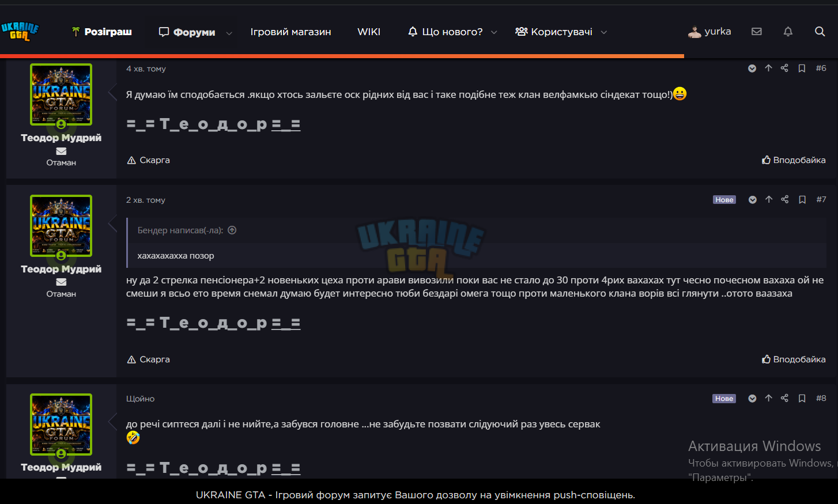Click the quoted text "хахахахахха позор"
Screen dimensions: 838x504
(x=176, y=256)
